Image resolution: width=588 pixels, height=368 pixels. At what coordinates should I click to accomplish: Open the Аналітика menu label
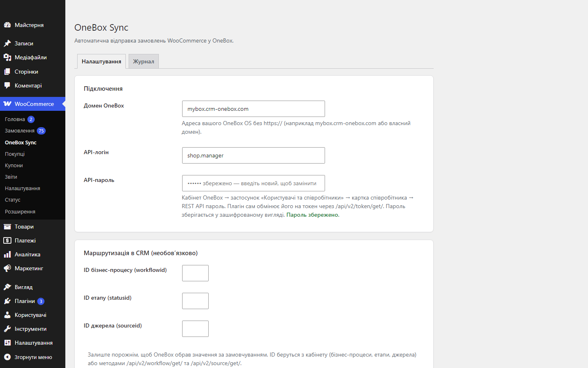pos(27,254)
